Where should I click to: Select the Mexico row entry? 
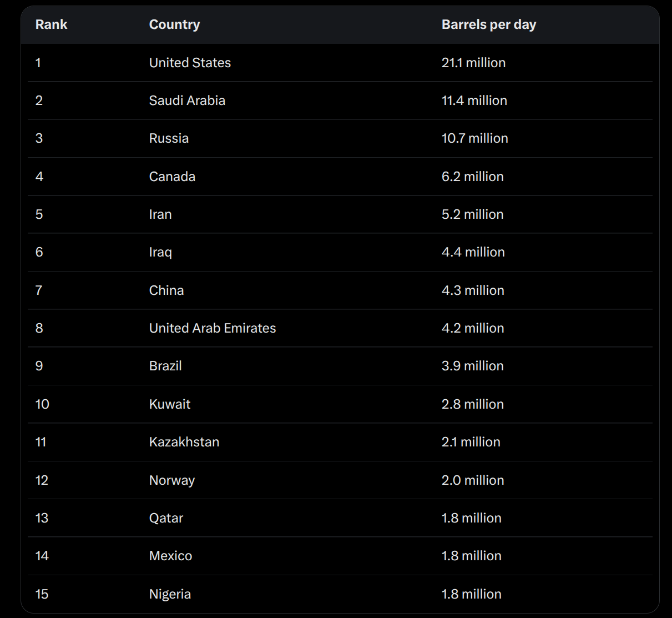coord(170,556)
